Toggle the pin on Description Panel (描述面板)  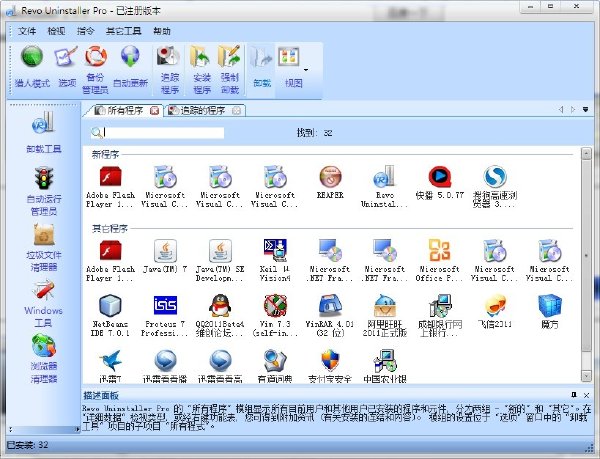click(573, 395)
